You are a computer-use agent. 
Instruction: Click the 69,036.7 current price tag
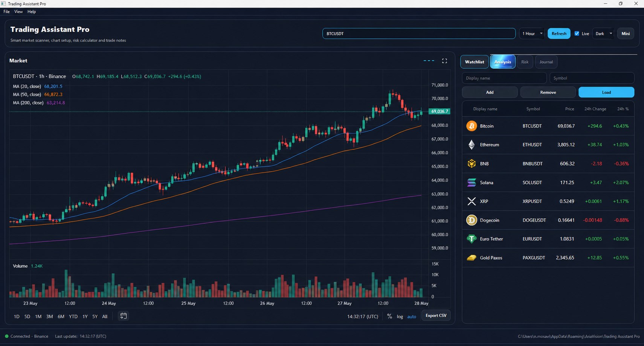tap(440, 111)
